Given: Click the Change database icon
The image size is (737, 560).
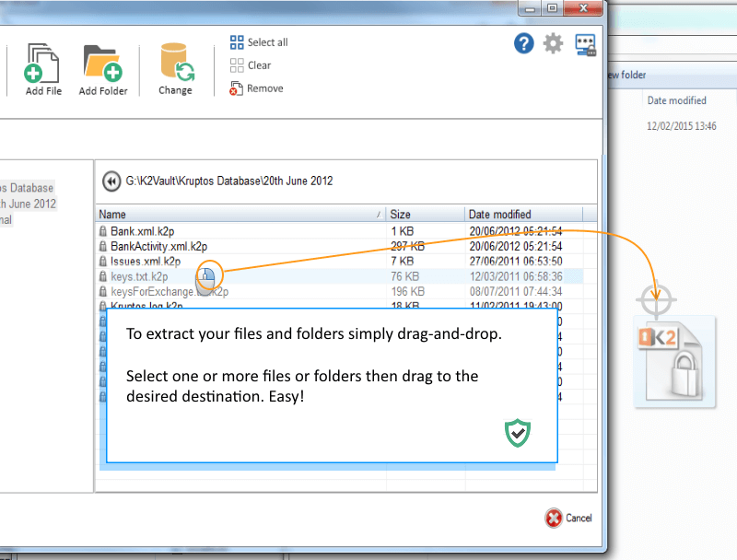Looking at the screenshot, I should tap(175, 62).
